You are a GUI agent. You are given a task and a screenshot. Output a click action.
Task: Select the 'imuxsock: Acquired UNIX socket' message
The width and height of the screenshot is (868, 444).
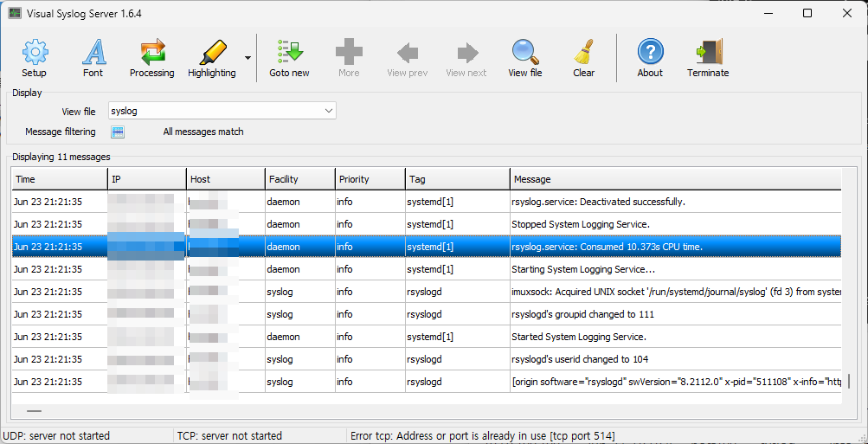(x=677, y=292)
